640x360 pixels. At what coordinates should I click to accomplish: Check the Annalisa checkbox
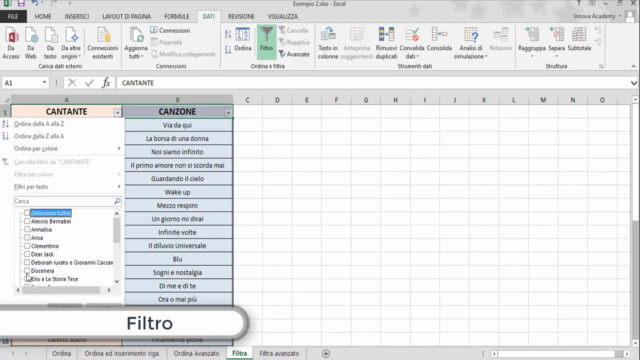[x=27, y=229]
